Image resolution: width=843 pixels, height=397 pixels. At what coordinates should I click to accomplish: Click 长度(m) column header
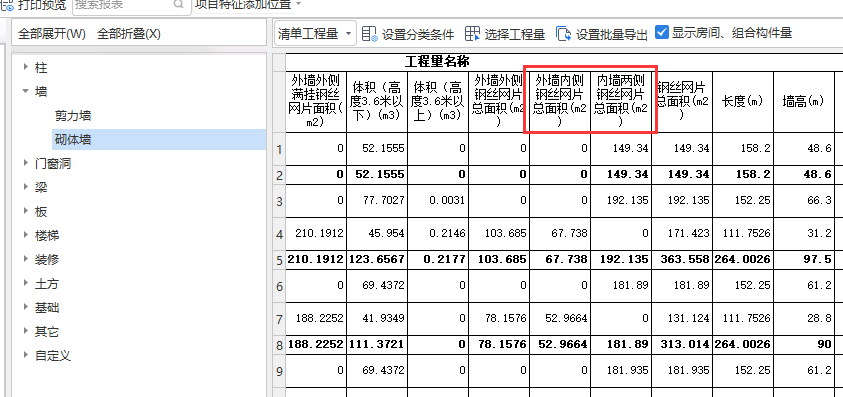pos(743,101)
